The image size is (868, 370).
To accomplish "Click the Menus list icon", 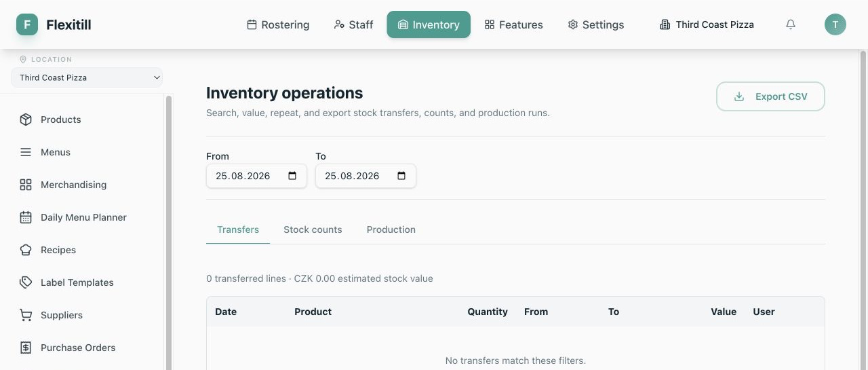I will tap(26, 152).
